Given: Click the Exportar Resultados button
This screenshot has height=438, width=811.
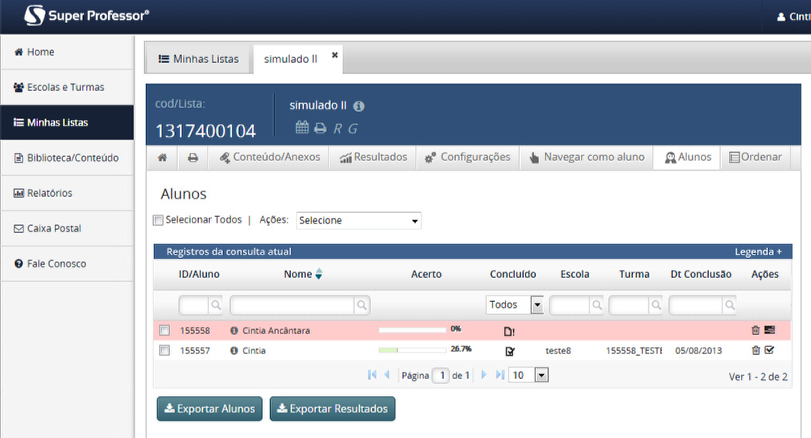Looking at the screenshot, I should coord(333,408).
